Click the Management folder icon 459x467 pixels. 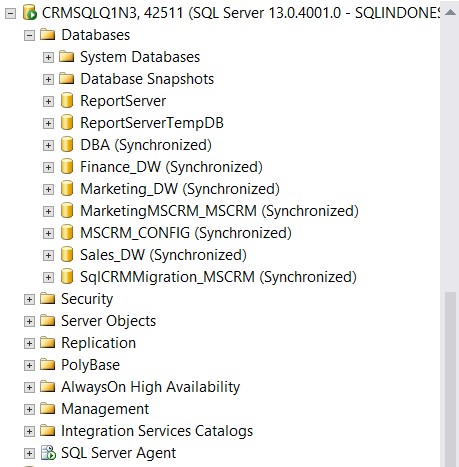pos(48,409)
